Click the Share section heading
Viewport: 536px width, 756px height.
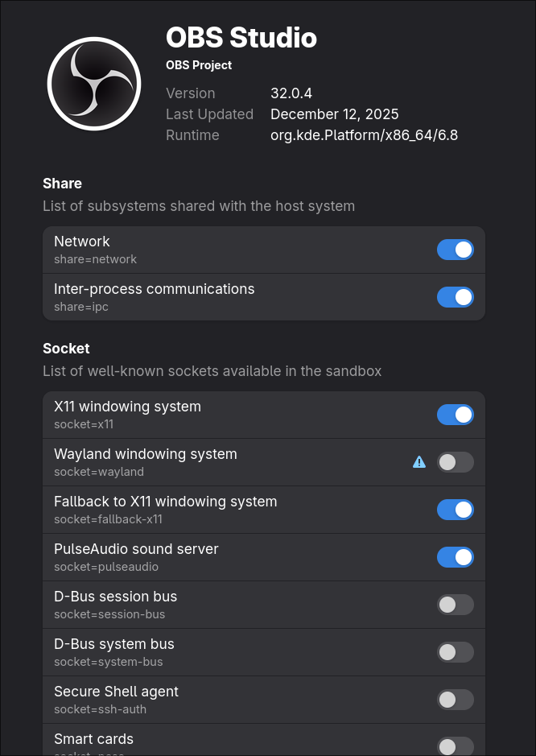[x=62, y=184]
